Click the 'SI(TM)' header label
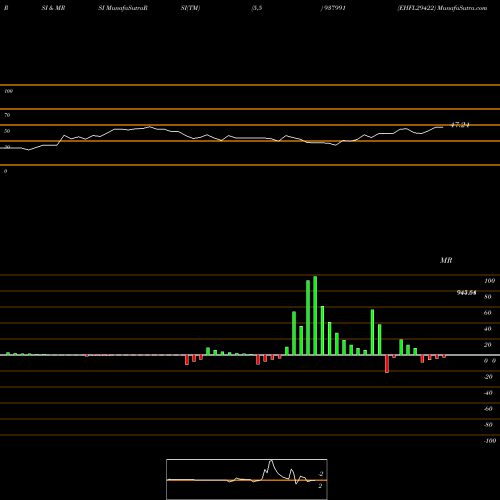The height and width of the screenshot is (500, 500). click(x=190, y=8)
